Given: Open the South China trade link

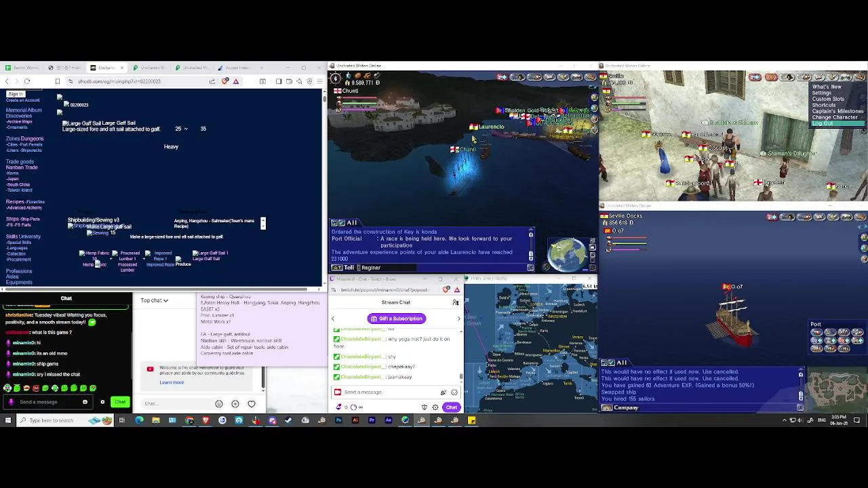Looking at the screenshot, I should click(19, 184).
